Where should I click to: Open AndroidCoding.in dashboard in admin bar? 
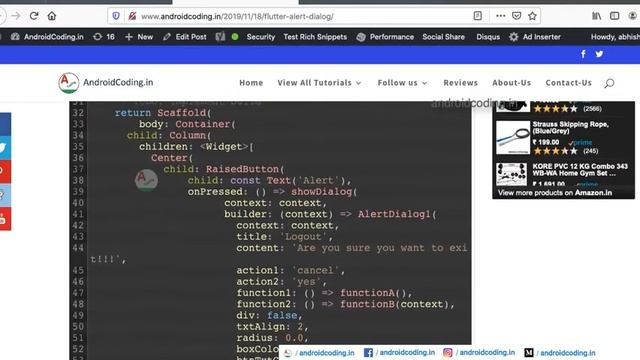coord(47,37)
